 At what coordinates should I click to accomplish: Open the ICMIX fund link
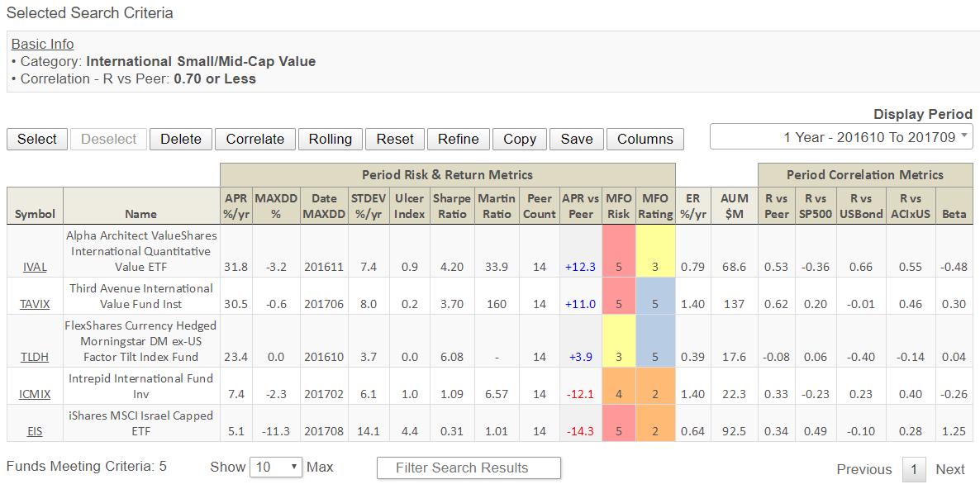[35, 394]
